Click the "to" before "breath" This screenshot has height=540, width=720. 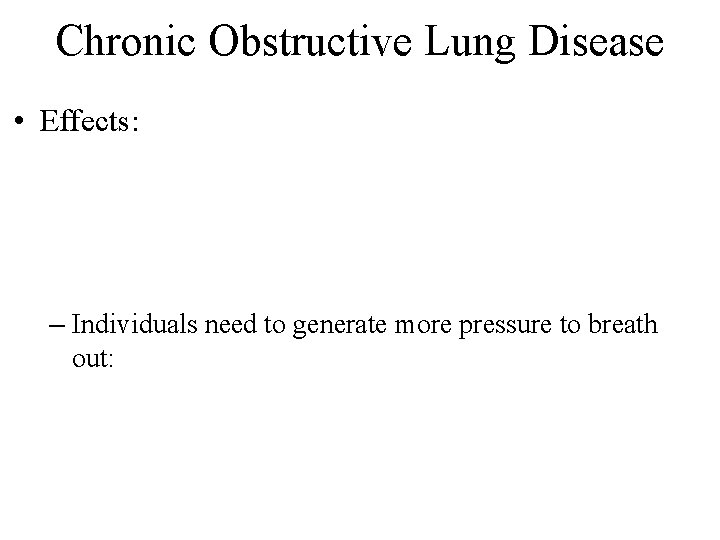[570, 325]
